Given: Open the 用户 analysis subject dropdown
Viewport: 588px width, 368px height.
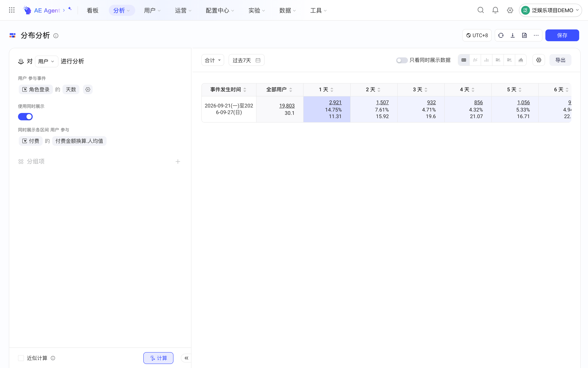Looking at the screenshot, I should point(46,61).
